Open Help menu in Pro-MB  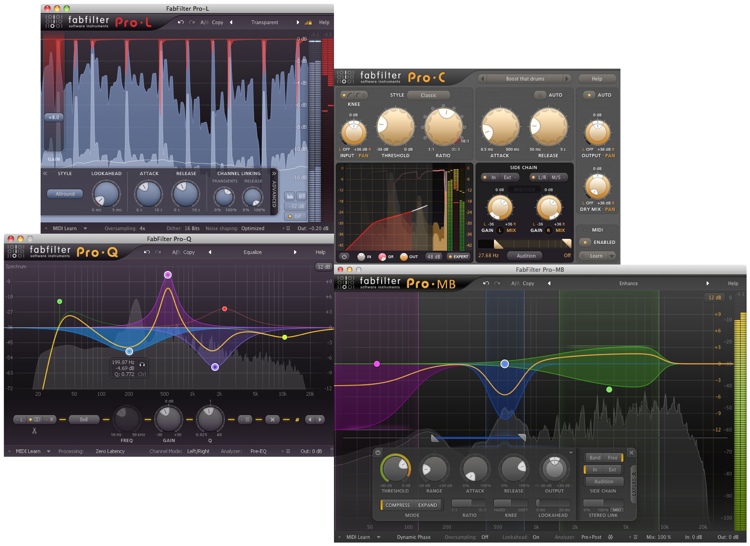[733, 284]
